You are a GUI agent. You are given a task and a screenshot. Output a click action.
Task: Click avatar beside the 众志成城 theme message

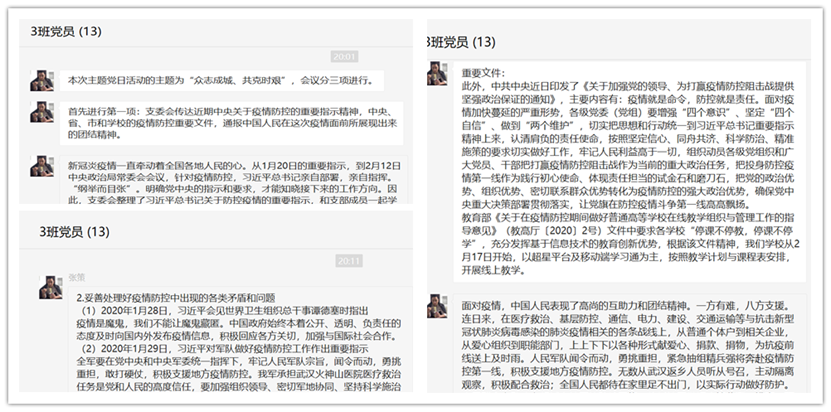point(41,81)
